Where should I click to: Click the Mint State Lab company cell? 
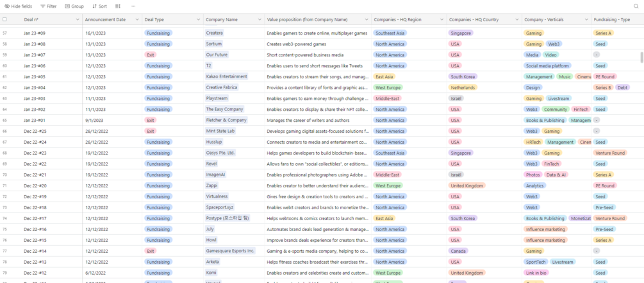(220, 131)
